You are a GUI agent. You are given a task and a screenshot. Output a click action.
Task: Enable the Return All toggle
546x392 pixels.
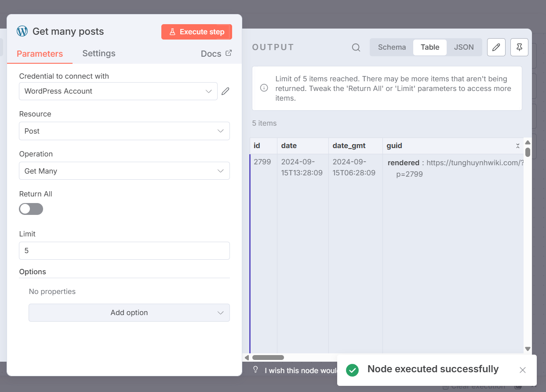tap(31, 209)
